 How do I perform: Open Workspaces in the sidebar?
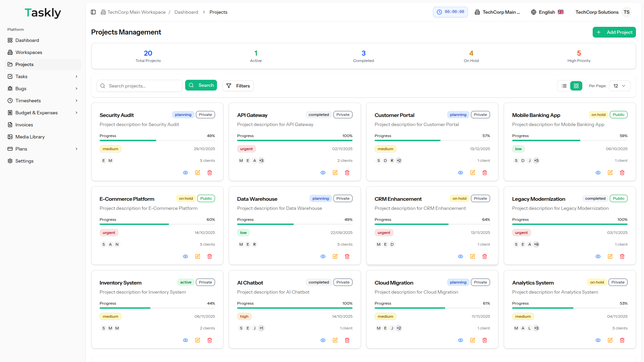29,52
